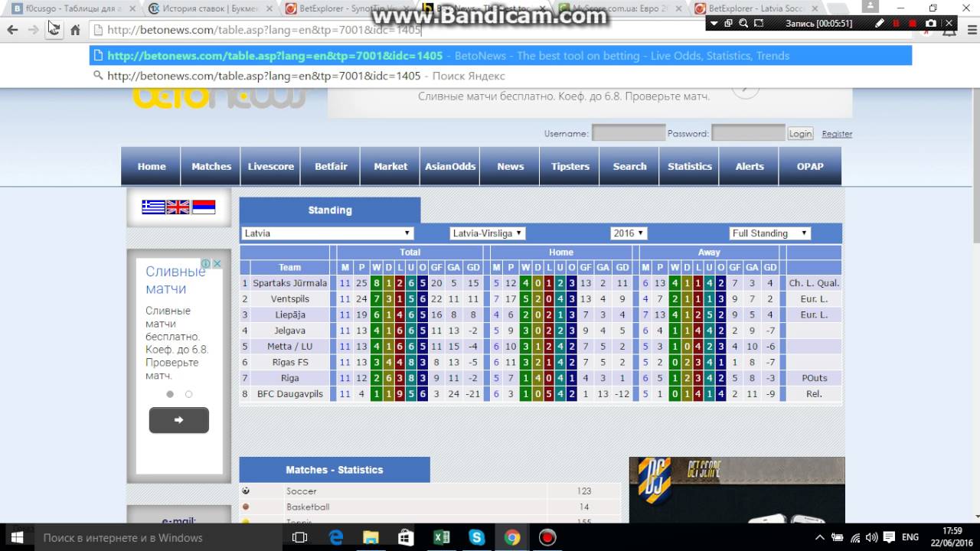Click the browser back arrow
980x551 pixels.
click(x=12, y=30)
